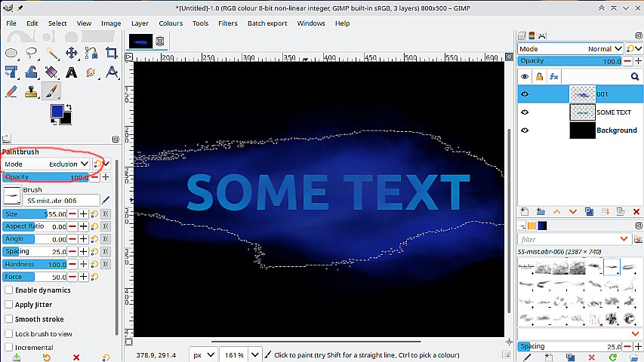Open the px units dropdown
The height and width of the screenshot is (362, 644).
203,354
